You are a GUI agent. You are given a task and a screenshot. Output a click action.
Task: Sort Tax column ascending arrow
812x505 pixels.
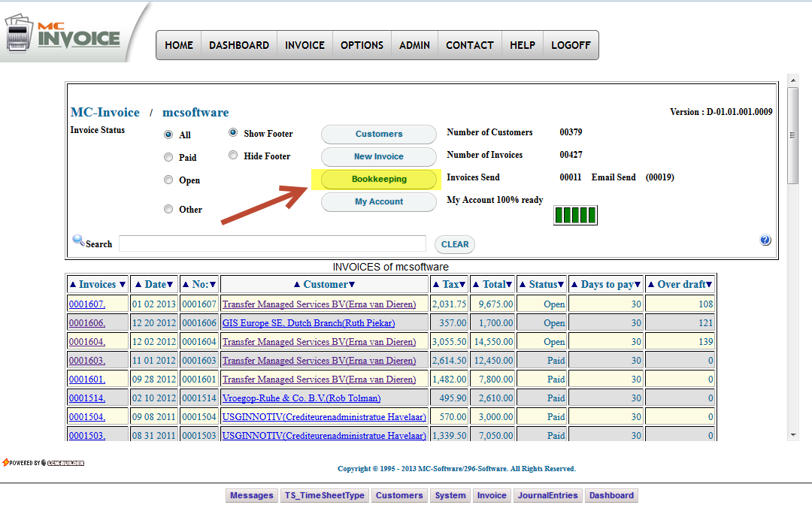pos(436,285)
